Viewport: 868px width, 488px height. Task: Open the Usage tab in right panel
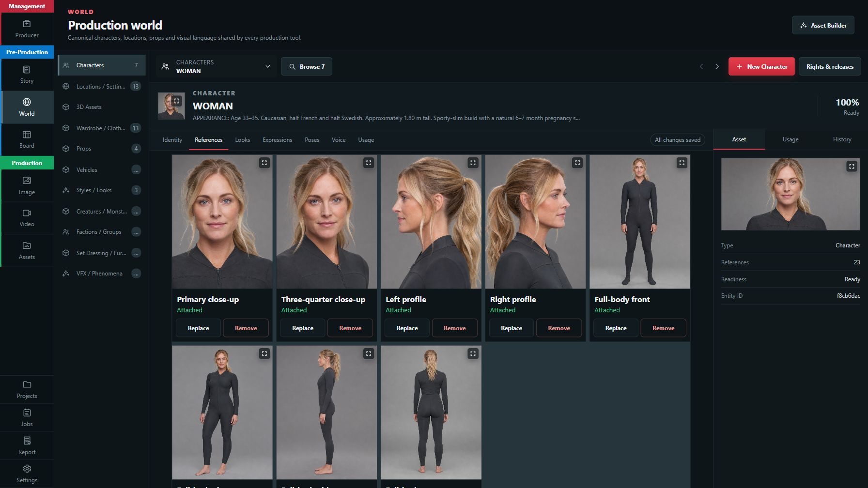pos(790,139)
